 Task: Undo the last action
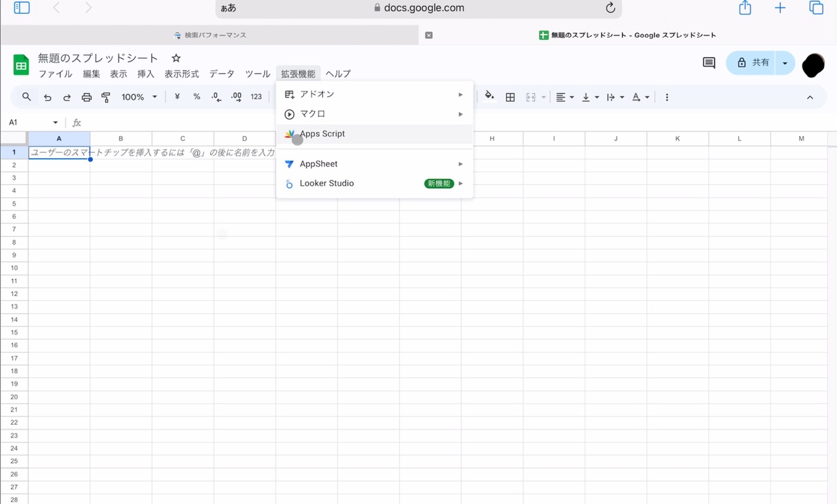(48, 97)
